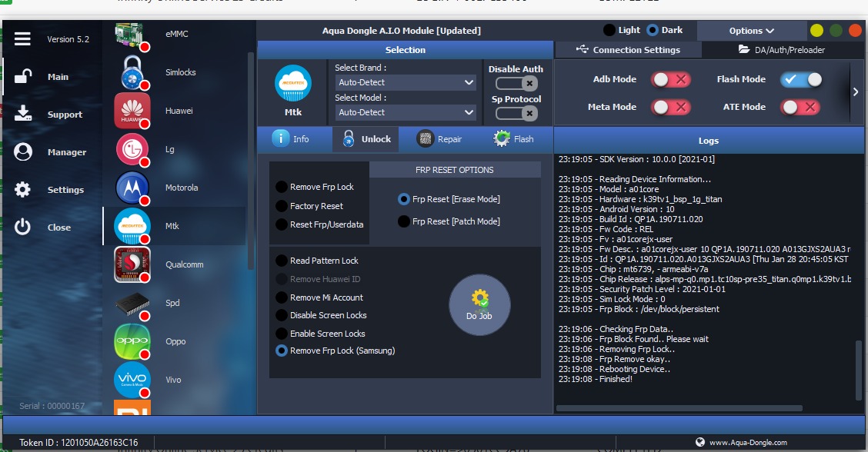The image size is (868, 452).
Task: Open the Select Model dropdown
Action: click(x=406, y=112)
